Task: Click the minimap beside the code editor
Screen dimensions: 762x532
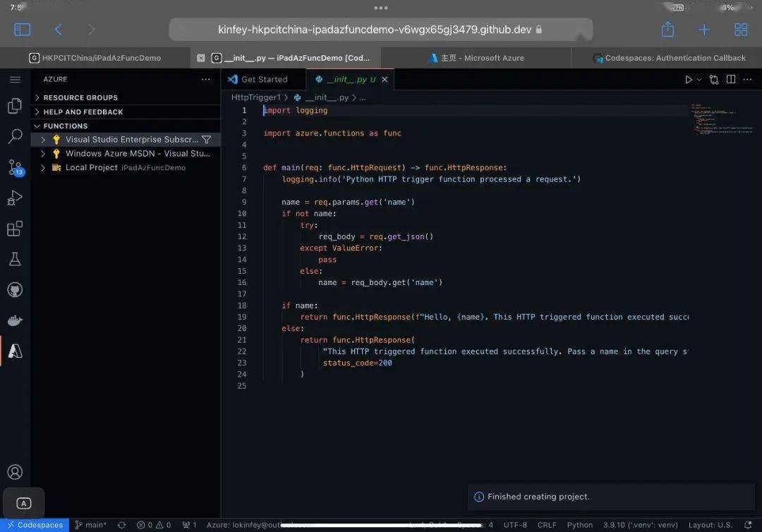Action: pyautogui.click(x=720, y=120)
